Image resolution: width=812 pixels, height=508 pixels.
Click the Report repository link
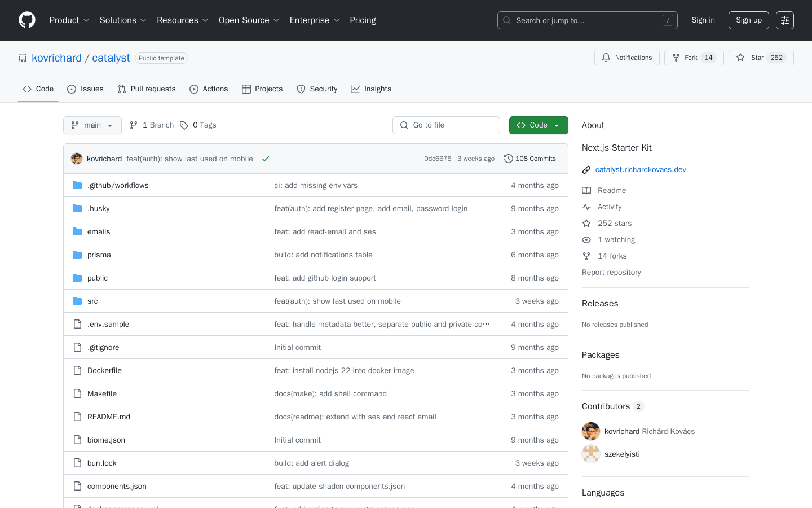(611, 273)
